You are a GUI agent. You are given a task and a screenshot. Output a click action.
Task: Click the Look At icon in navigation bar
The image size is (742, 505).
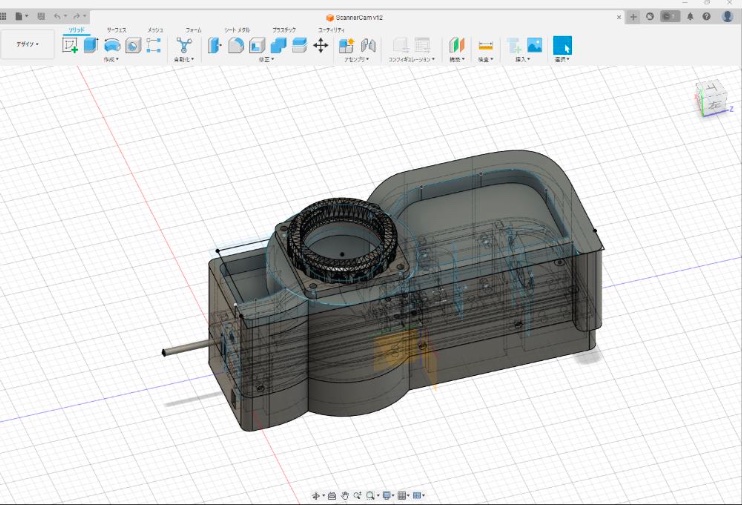coord(331,495)
